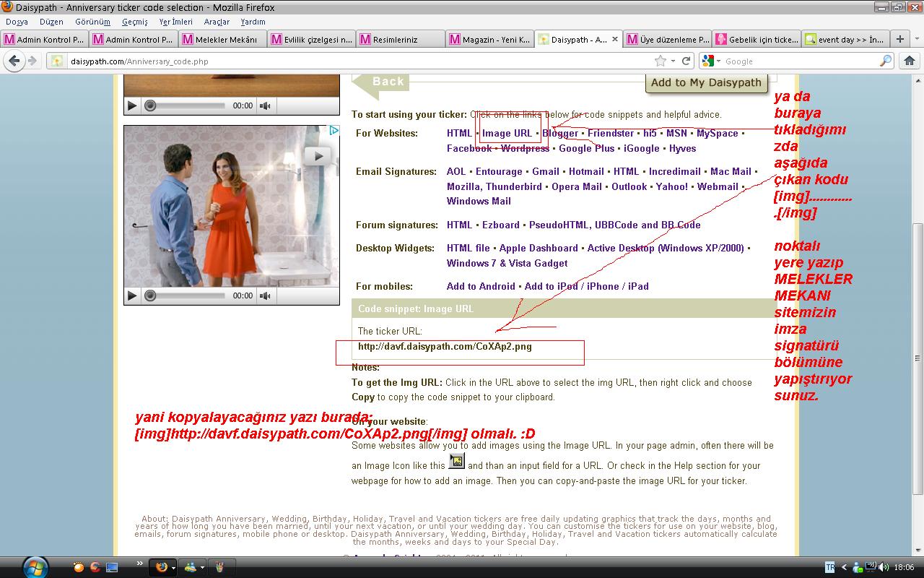Select the ticker URL text
The height and width of the screenshot is (578, 924).
[x=445, y=346]
